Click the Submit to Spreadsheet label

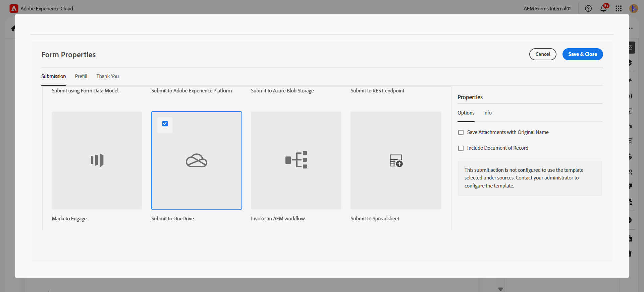pyautogui.click(x=375, y=219)
